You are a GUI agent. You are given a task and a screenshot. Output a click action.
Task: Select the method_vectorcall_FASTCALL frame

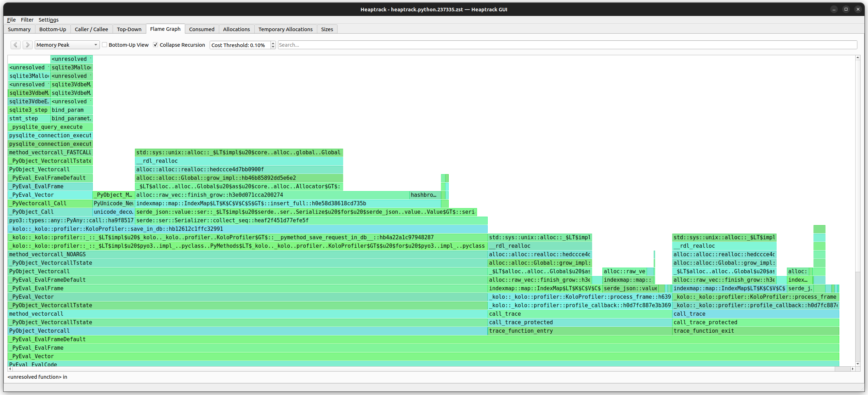[50, 153]
